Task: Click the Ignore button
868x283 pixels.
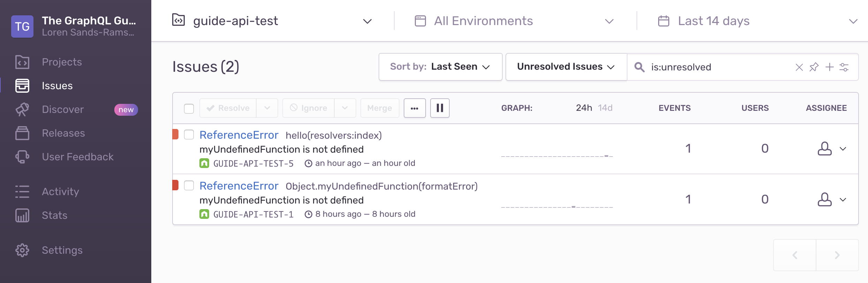Action: (309, 108)
